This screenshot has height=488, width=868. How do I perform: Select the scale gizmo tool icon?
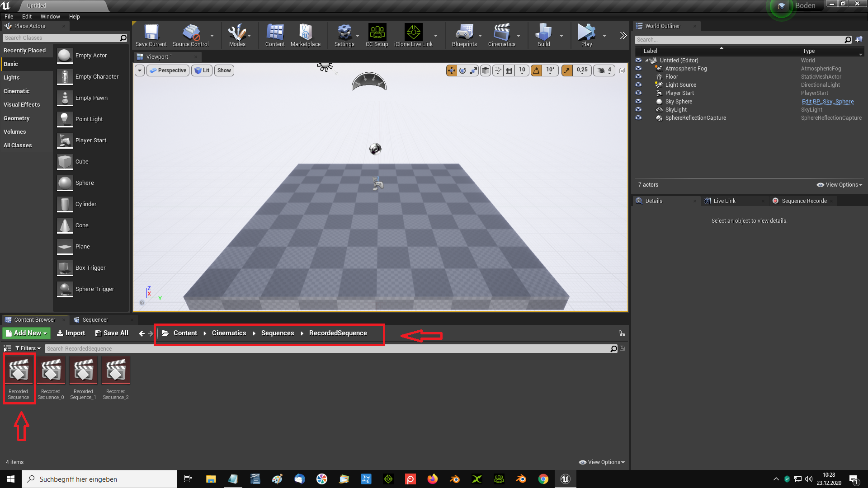point(473,70)
